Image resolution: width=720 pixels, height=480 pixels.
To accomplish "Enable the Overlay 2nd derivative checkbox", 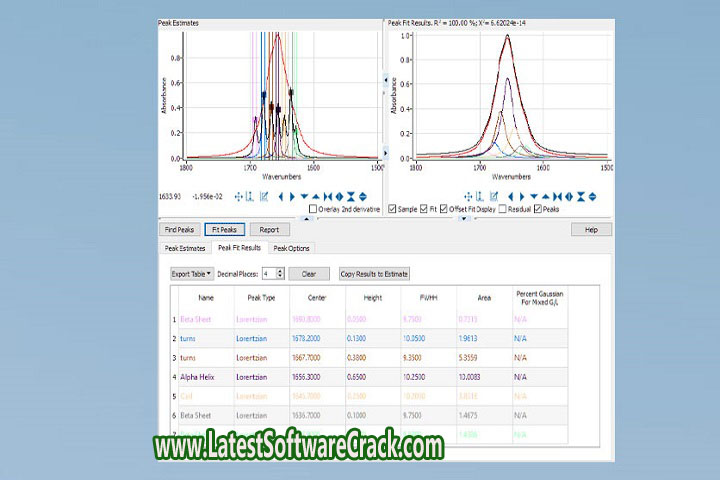I will pos(313,209).
